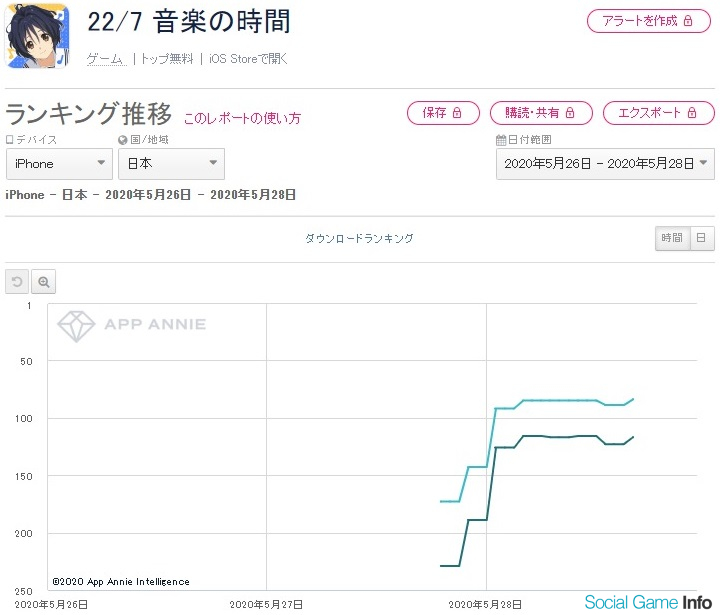Click the calendar icon beside 日付範囲

click(501, 140)
